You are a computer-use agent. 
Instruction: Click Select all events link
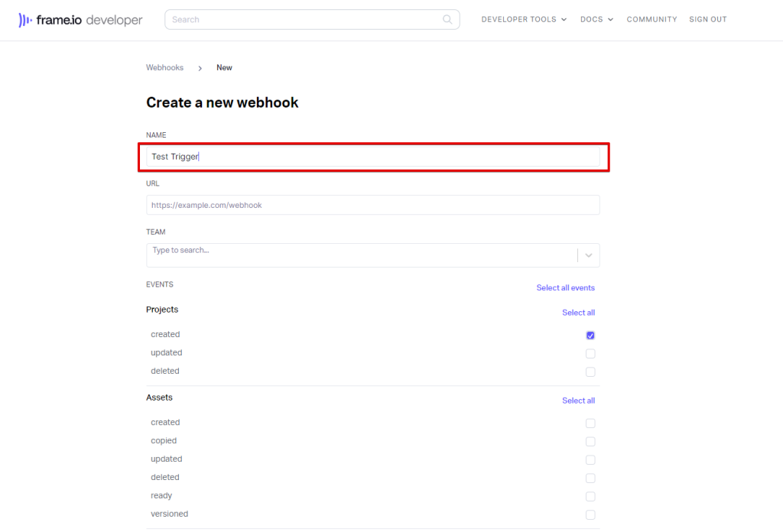(x=565, y=288)
